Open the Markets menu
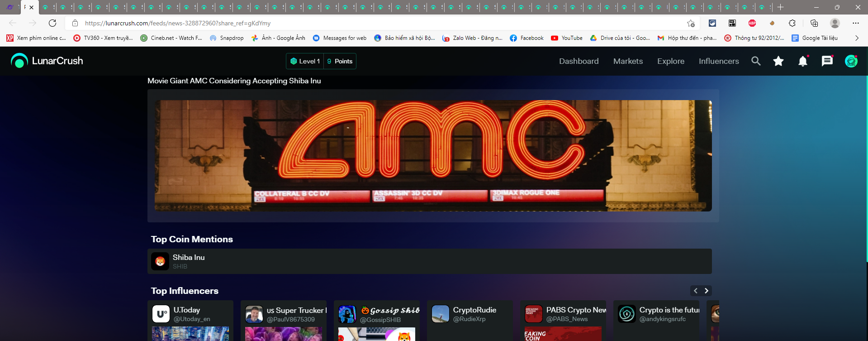This screenshot has width=868, height=341. point(628,61)
